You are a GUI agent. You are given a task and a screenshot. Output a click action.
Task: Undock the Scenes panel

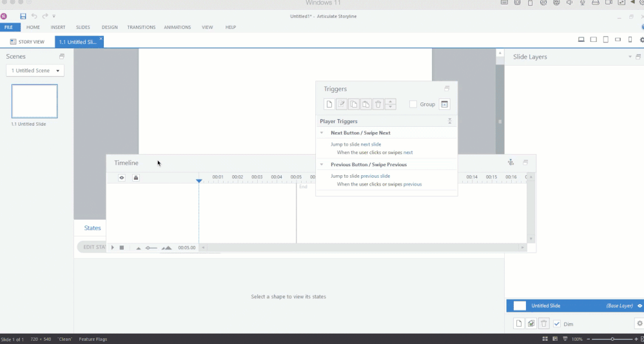(62, 56)
